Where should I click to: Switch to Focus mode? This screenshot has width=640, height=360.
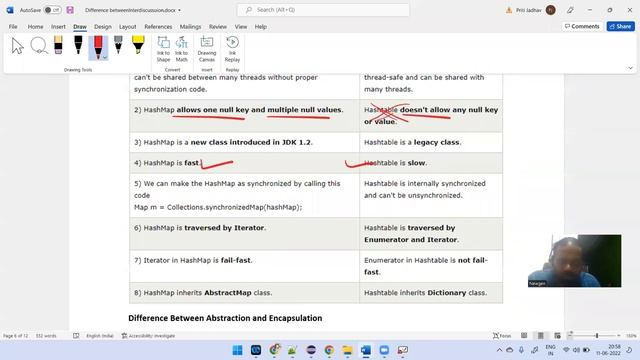(502, 336)
